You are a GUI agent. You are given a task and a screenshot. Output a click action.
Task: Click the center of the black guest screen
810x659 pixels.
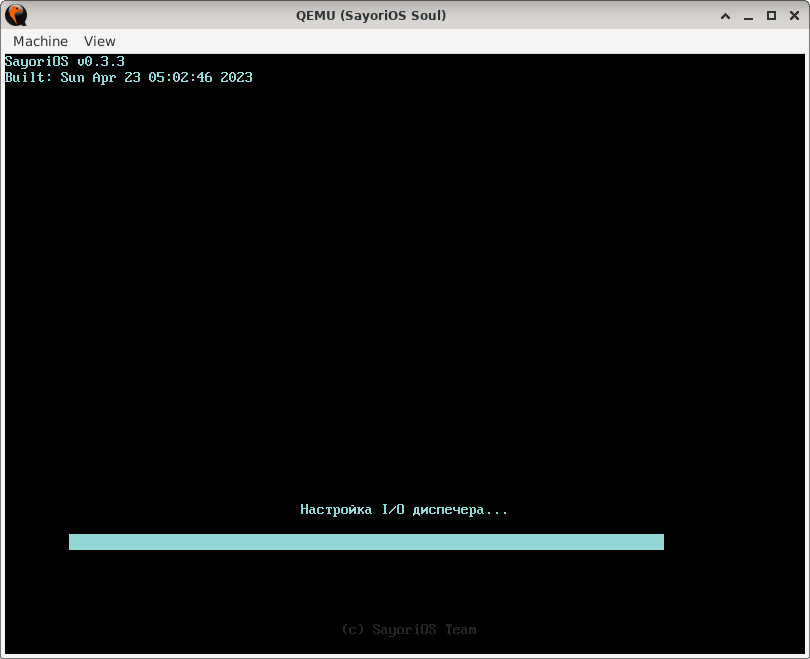pyautogui.click(x=405, y=350)
